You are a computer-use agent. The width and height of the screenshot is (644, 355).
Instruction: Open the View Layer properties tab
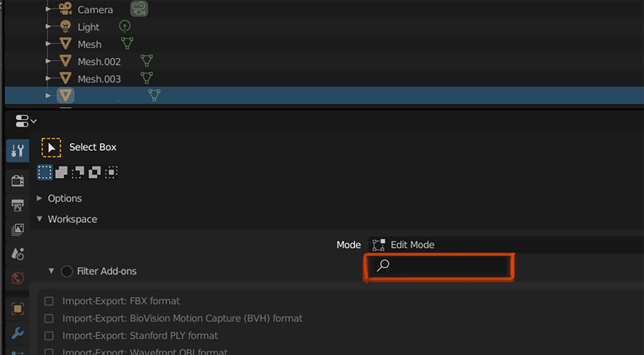(x=17, y=230)
